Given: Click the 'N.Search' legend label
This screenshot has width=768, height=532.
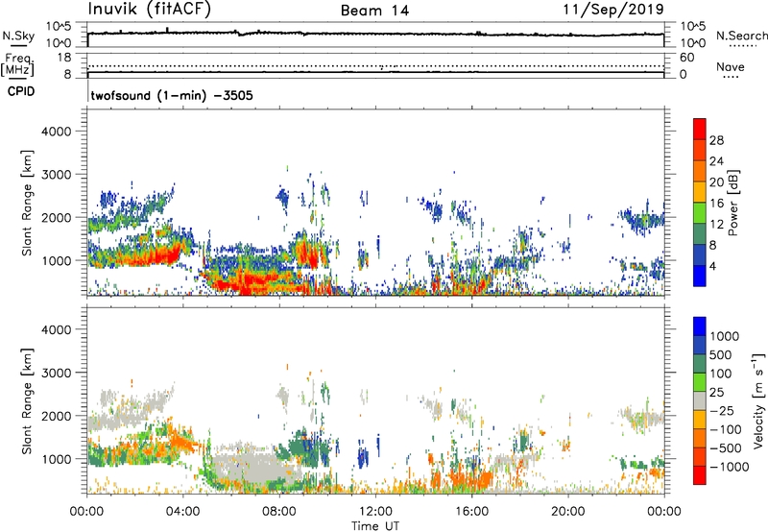Looking at the screenshot, I should click(741, 36).
